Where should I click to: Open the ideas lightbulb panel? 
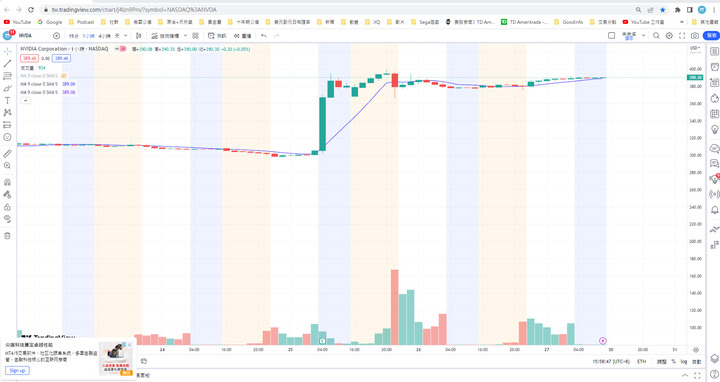pyautogui.click(x=714, y=129)
